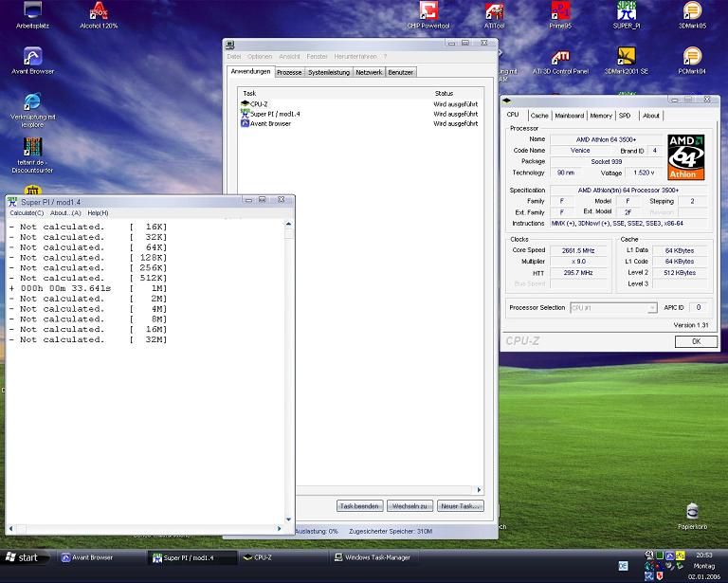
Task: Open the Systemleistung tab
Action: [329, 72]
